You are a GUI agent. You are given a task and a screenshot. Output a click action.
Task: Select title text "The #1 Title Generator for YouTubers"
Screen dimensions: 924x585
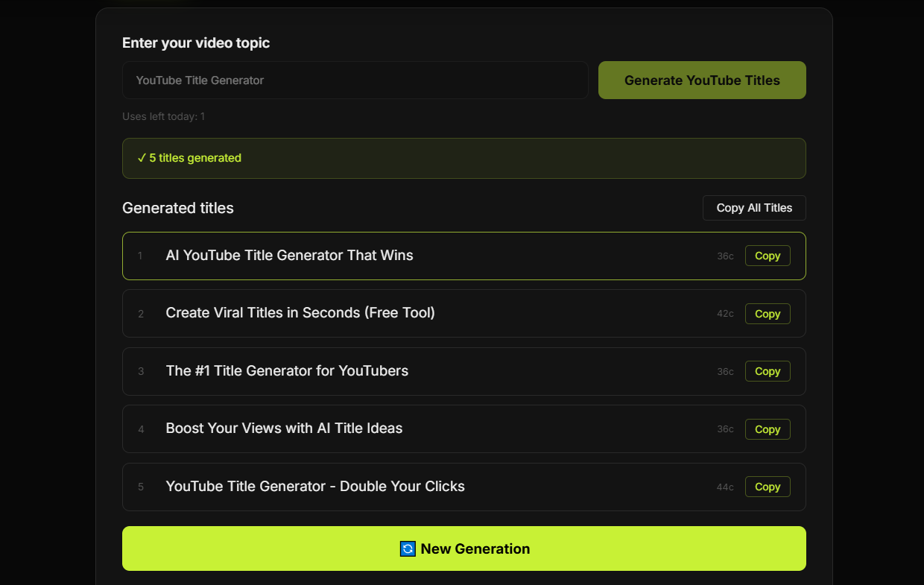click(287, 371)
